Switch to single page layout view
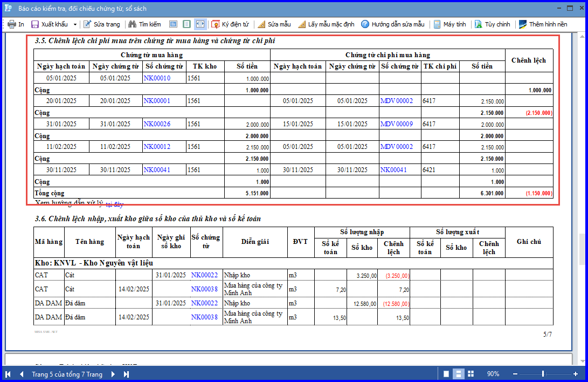This screenshot has width=588, height=382. tap(446, 374)
